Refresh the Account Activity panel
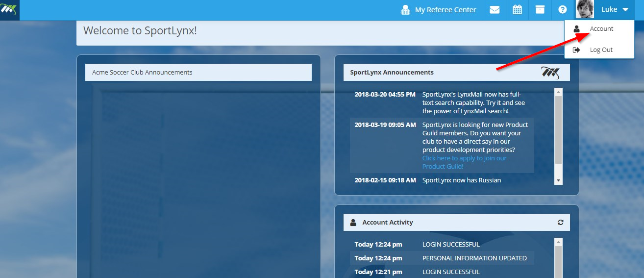Image resolution: width=644 pixels, height=278 pixels. [561, 223]
